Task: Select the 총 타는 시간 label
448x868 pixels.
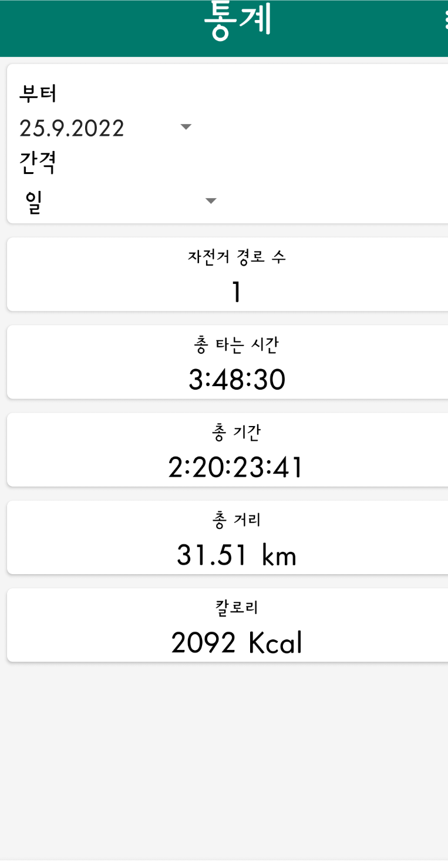Action: [x=235, y=344]
